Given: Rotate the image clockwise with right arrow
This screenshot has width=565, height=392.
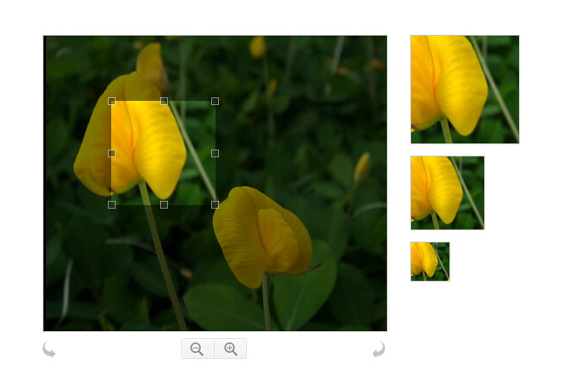Looking at the screenshot, I should 378,349.
